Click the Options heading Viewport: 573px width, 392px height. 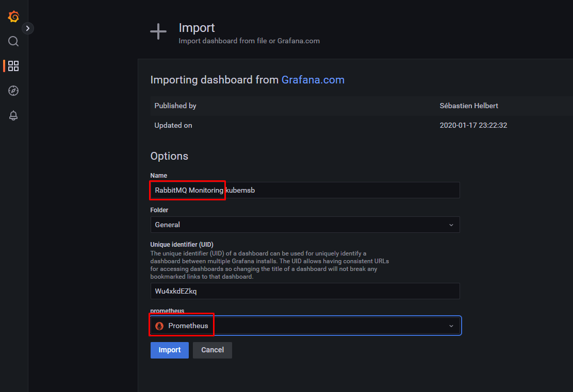169,156
